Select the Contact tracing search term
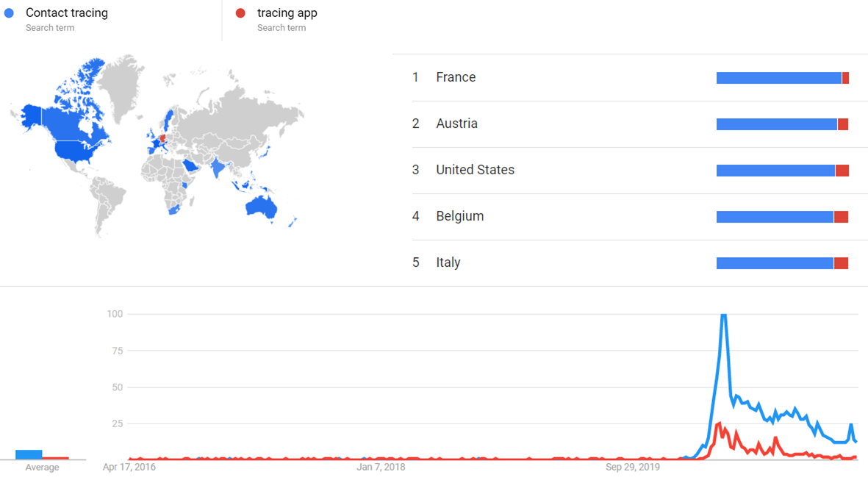 click(x=66, y=13)
